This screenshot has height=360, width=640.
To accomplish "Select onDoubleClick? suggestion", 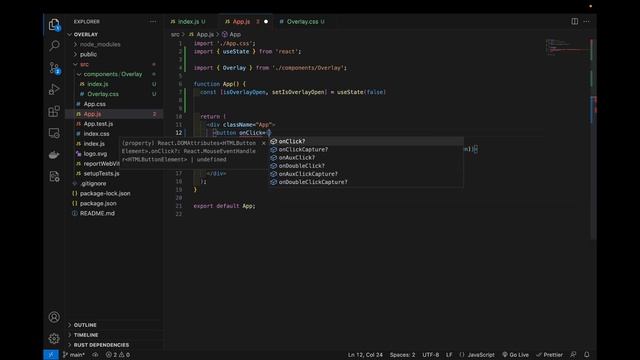I will pos(366,166).
